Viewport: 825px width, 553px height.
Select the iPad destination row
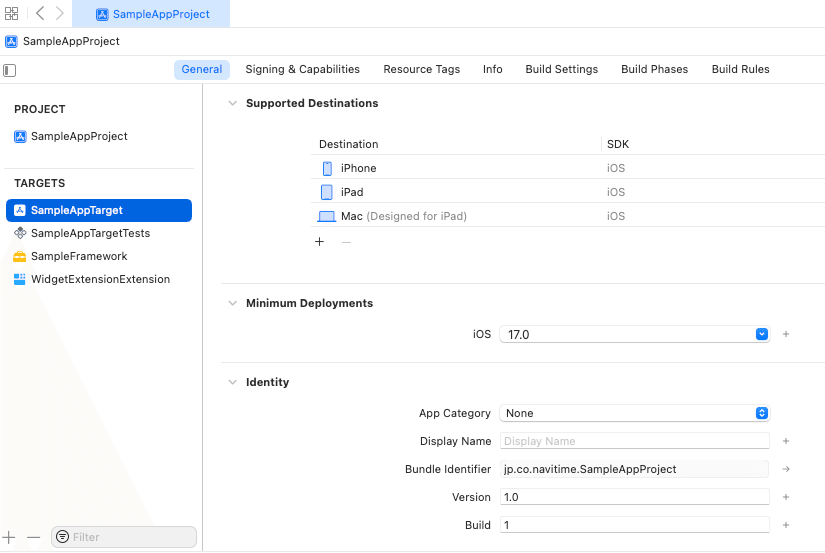[568, 192]
